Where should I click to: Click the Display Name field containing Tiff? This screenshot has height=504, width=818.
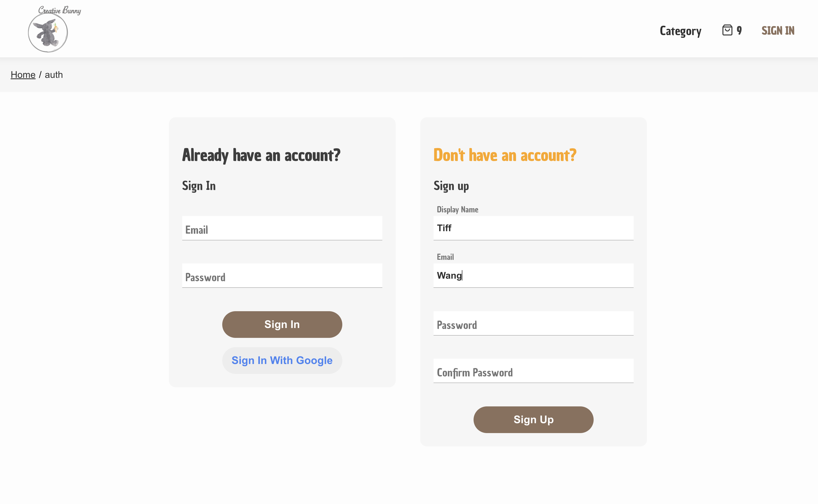tap(533, 228)
